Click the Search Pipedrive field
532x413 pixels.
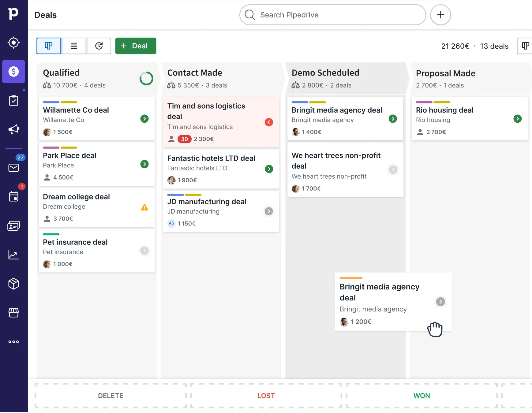333,15
